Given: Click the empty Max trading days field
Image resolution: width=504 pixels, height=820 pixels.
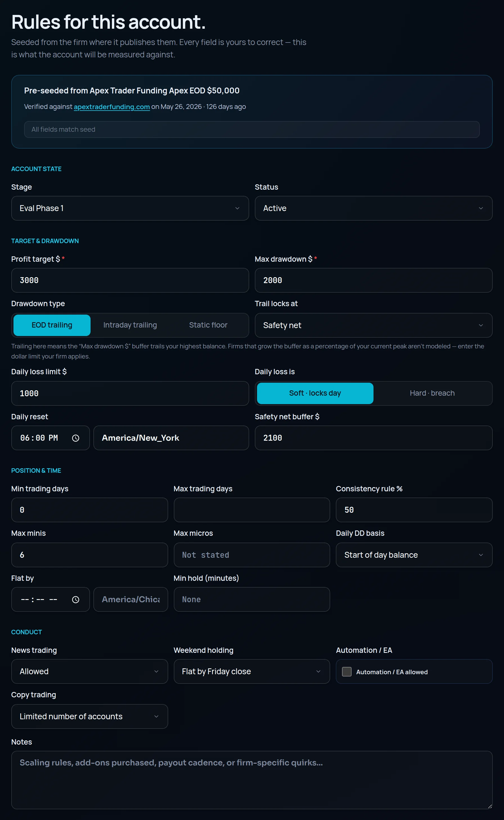Looking at the screenshot, I should (252, 510).
